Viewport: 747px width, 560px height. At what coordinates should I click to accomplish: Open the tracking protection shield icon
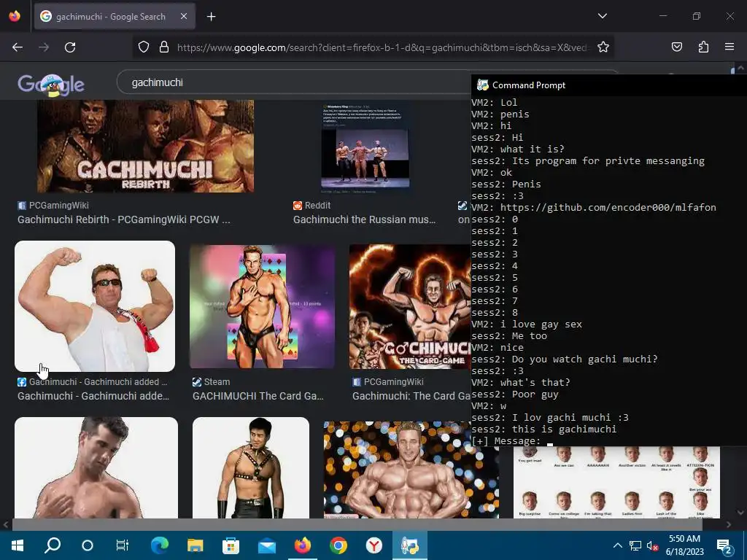pos(144,47)
